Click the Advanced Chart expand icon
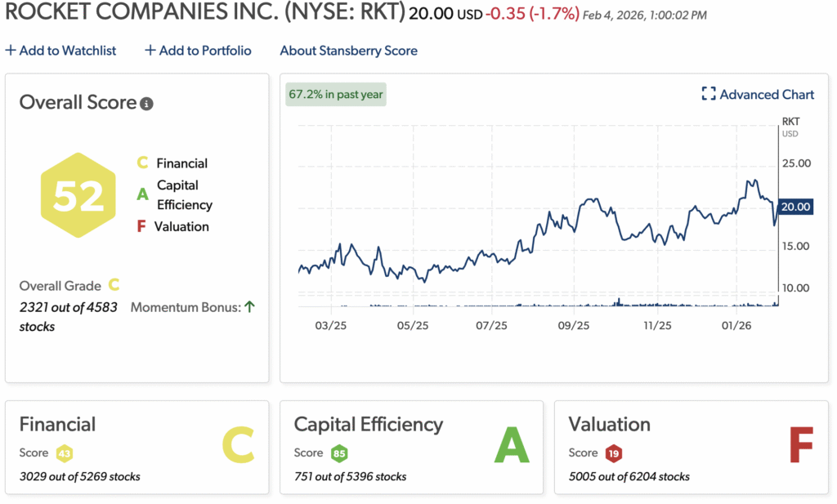The image size is (837, 504). pos(710,94)
